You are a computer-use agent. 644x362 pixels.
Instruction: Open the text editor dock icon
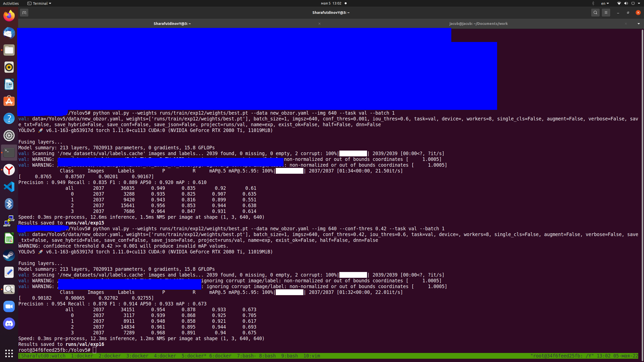[x=9, y=272]
